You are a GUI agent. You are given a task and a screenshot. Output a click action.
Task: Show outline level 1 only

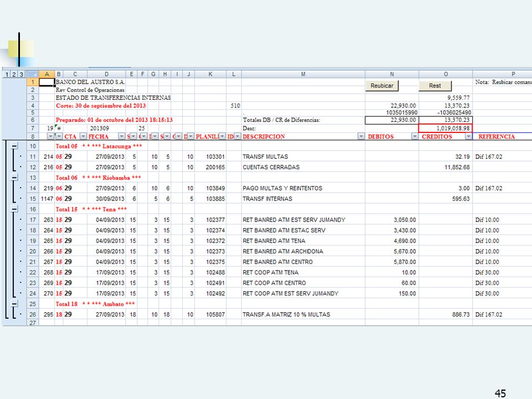7,74
